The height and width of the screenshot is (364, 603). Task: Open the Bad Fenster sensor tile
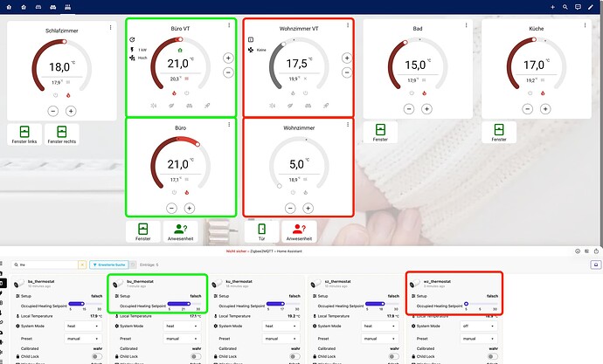[380, 133]
